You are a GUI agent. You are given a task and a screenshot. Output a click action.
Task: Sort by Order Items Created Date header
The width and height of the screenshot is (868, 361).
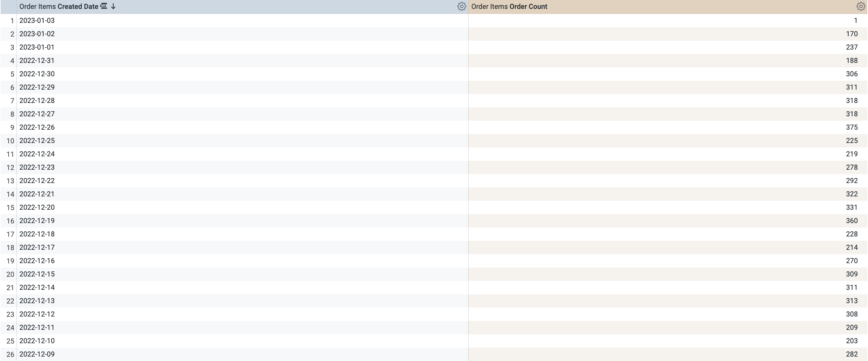point(59,6)
